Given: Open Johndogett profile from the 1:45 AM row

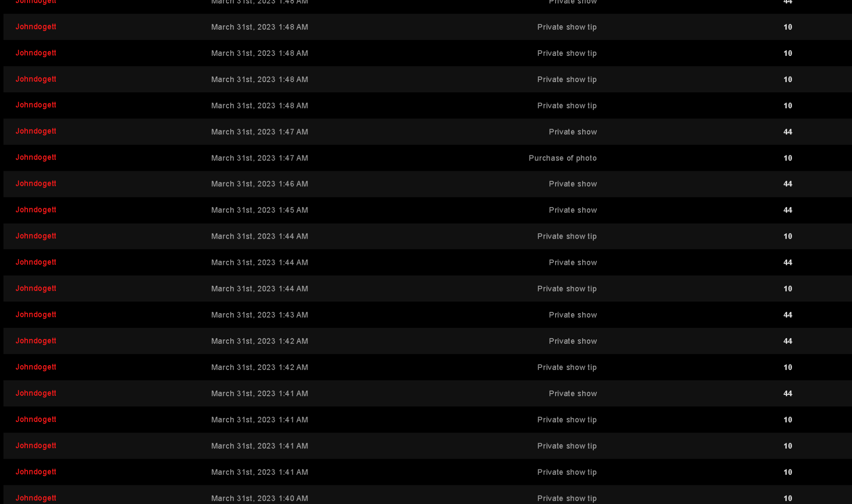Looking at the screenshot, I should tap(36, 210).
